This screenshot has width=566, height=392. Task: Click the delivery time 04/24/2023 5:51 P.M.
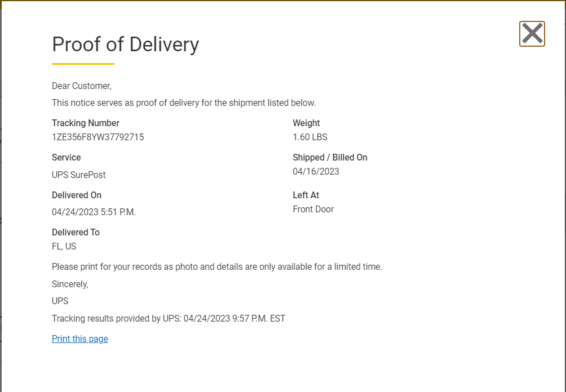coord(94,212)
